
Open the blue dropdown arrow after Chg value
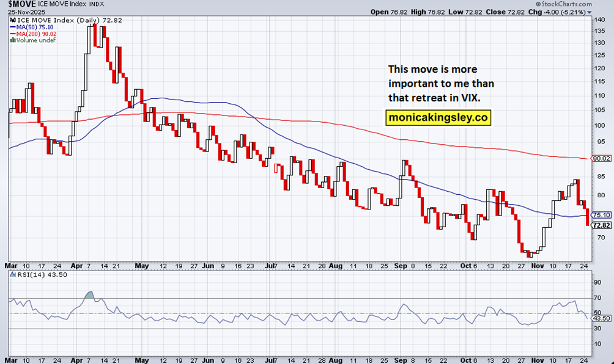[x=590, y=12]
